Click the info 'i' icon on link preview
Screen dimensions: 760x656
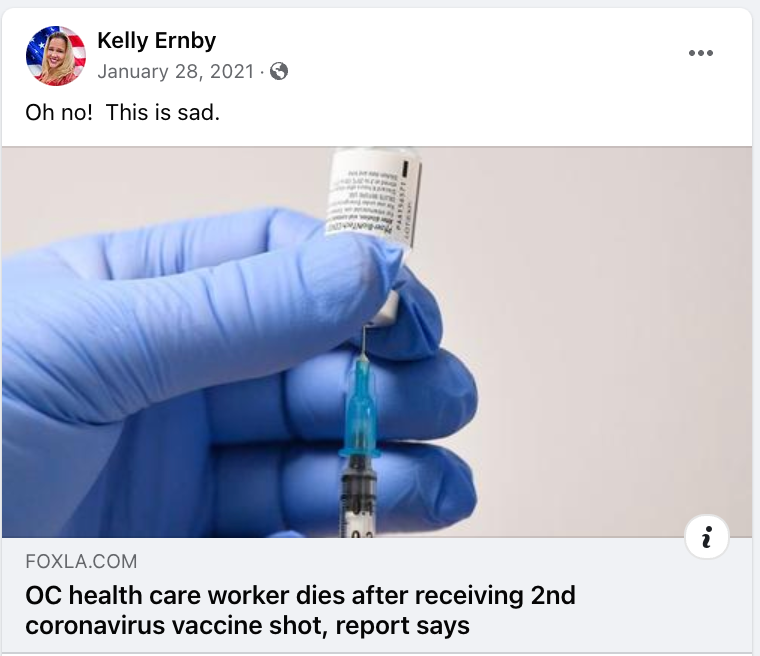pos(707,537)
